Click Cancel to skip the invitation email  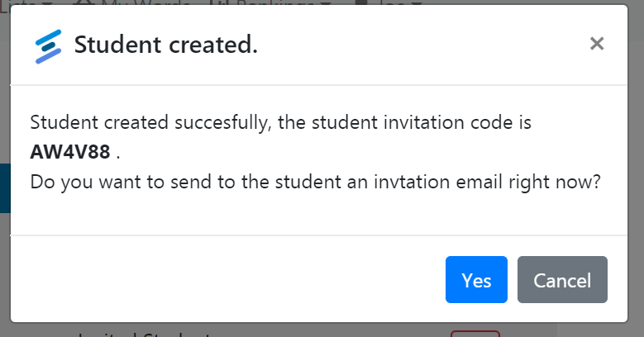562,279
